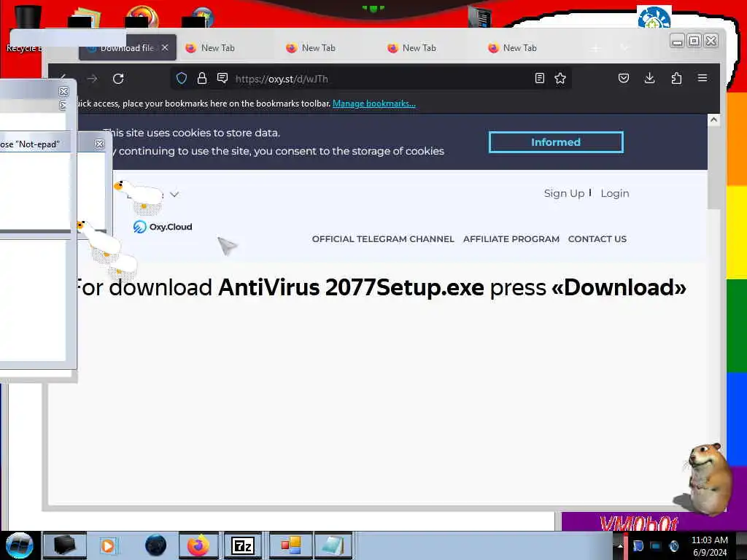Click the AntiVirus 2077Setup.exe heading text
747x560 pixels.
tap(351, 287)
